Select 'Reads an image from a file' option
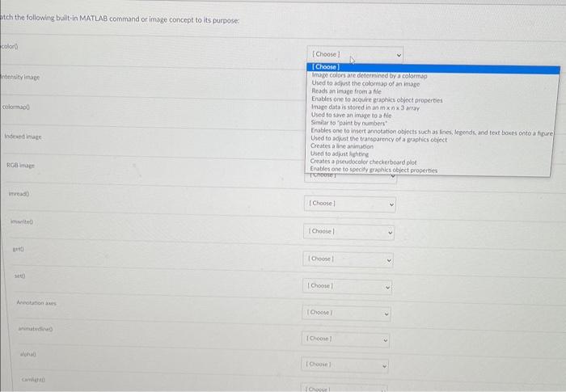 (x=346, y=91)
